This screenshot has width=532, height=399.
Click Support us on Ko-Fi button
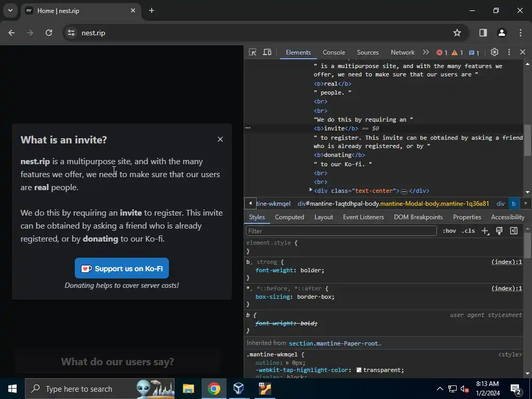click(122, 268)
